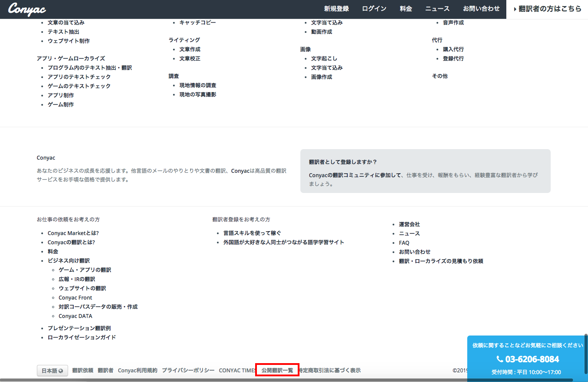Open the 現地の写真撮影 link

(198, 95)
